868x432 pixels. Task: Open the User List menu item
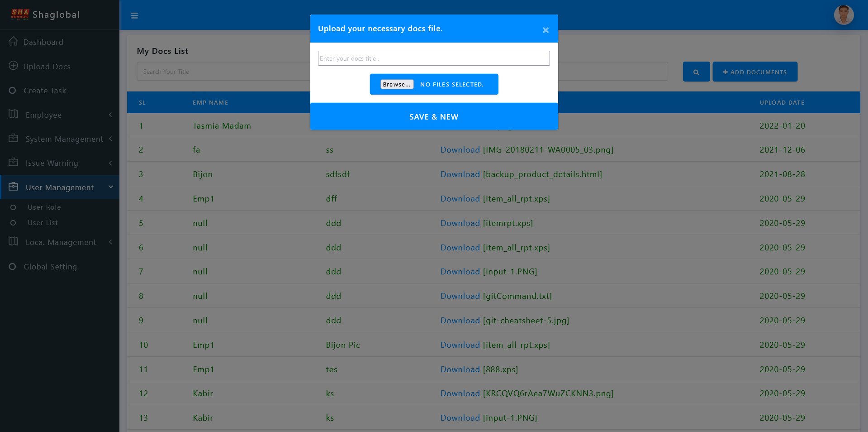pyautogui.click(x=43, y=223)
